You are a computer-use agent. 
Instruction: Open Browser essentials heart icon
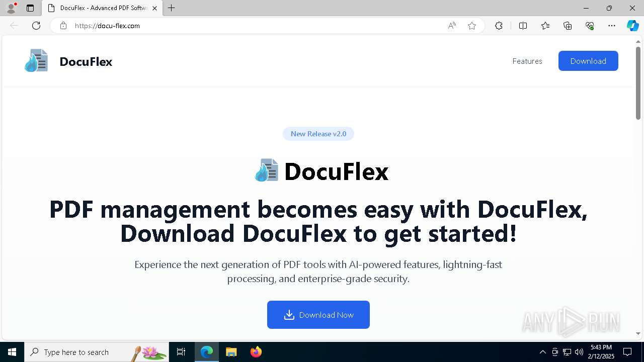click(x=590, y=26)
